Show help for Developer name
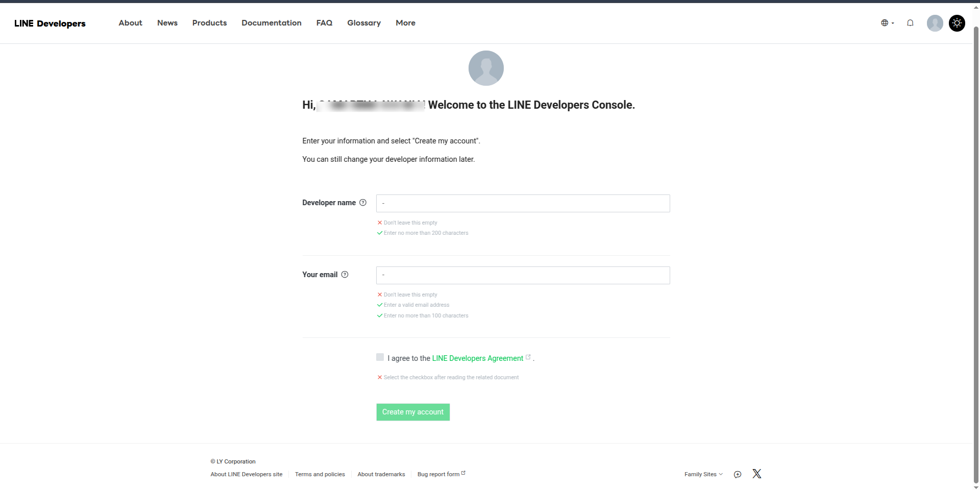Viewport: 980px width, 490px height. click(363, 203)
